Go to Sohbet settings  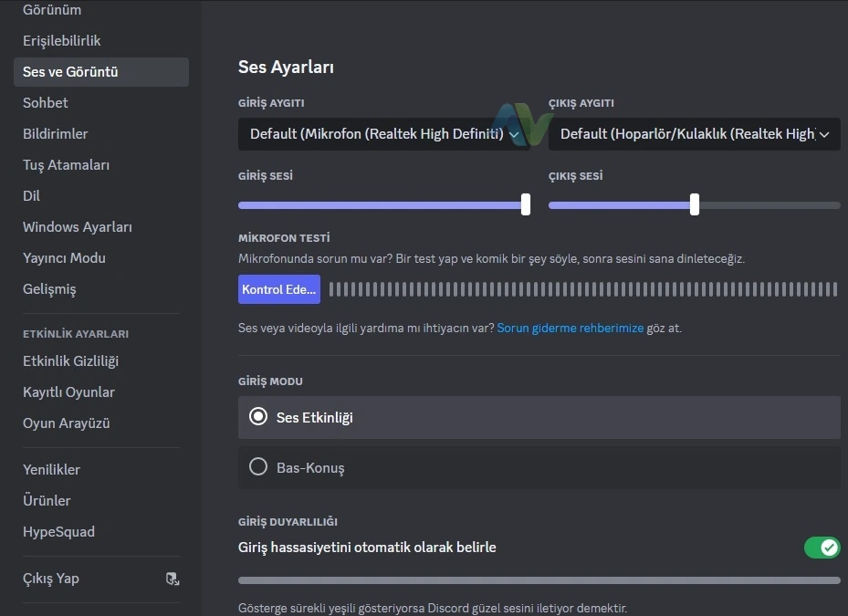46,103
